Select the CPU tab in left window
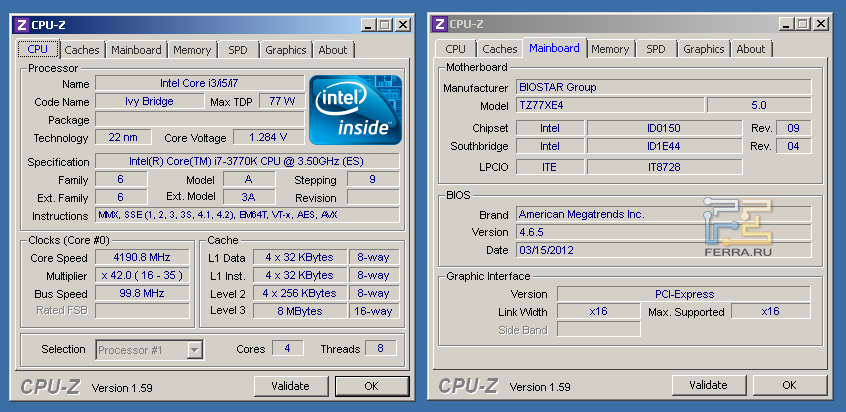This screenshot has height=412, width=846. [x=38, y=49]
